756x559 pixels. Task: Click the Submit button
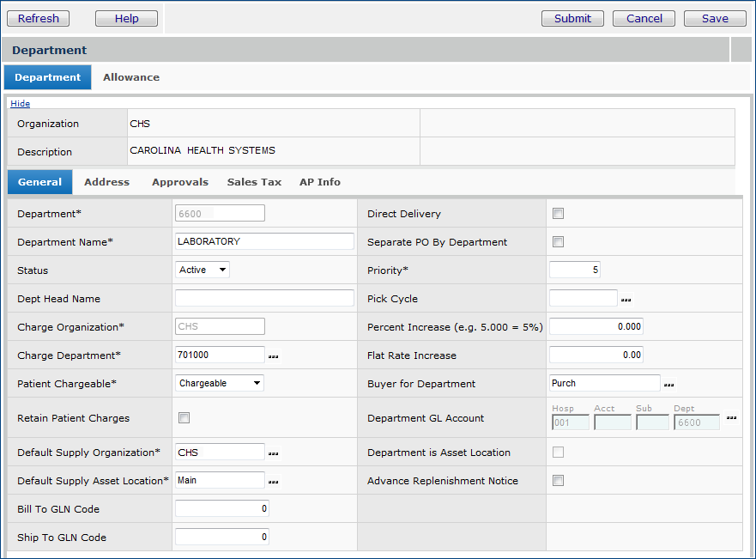572,18
